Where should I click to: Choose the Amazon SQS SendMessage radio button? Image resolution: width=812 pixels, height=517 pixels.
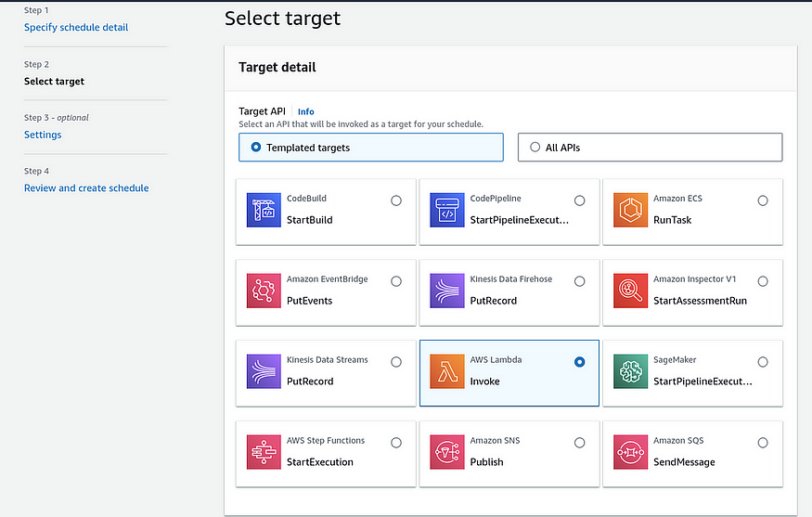tap(763, 443)
